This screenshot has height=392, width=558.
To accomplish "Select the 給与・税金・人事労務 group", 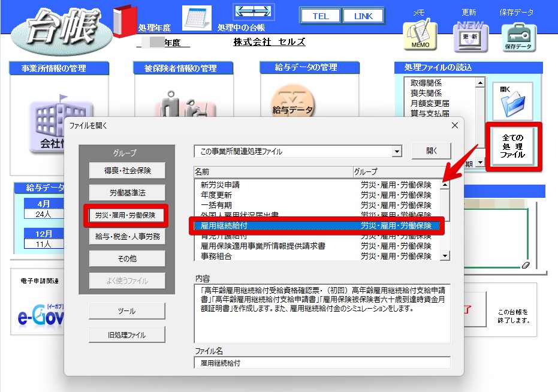I will [x=128, y=236].
